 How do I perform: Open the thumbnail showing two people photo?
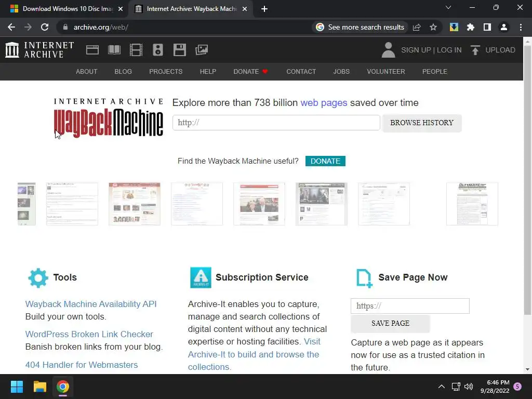(259, 204)
